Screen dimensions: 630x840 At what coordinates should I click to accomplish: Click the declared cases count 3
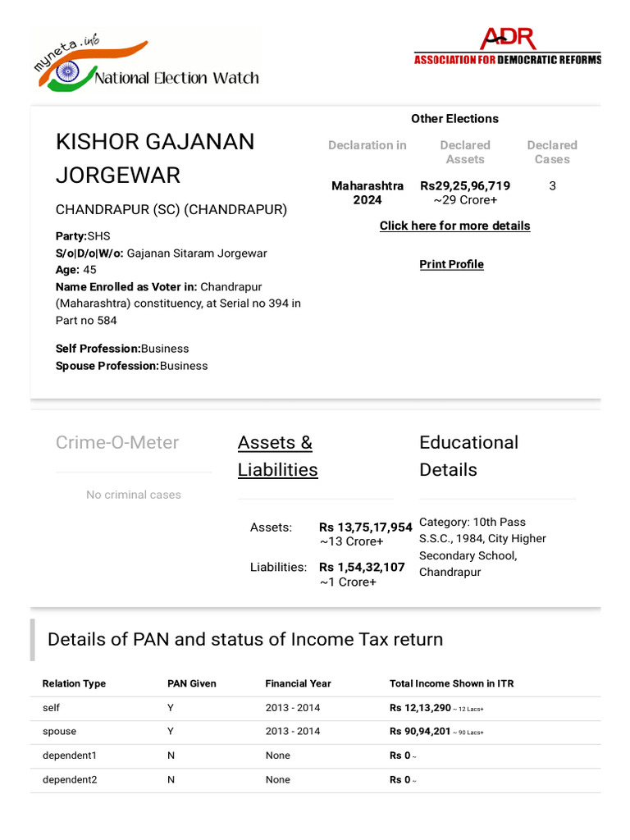pos(552,186)
